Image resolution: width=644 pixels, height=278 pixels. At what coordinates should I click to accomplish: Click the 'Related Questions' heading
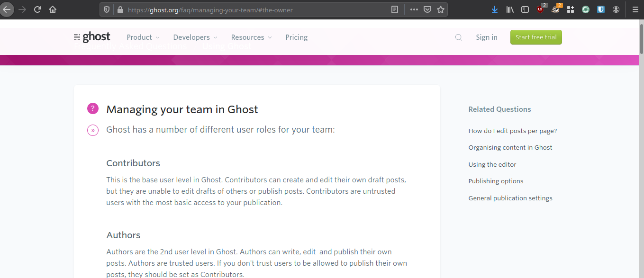pyautogui.click(x=499, y=109)
